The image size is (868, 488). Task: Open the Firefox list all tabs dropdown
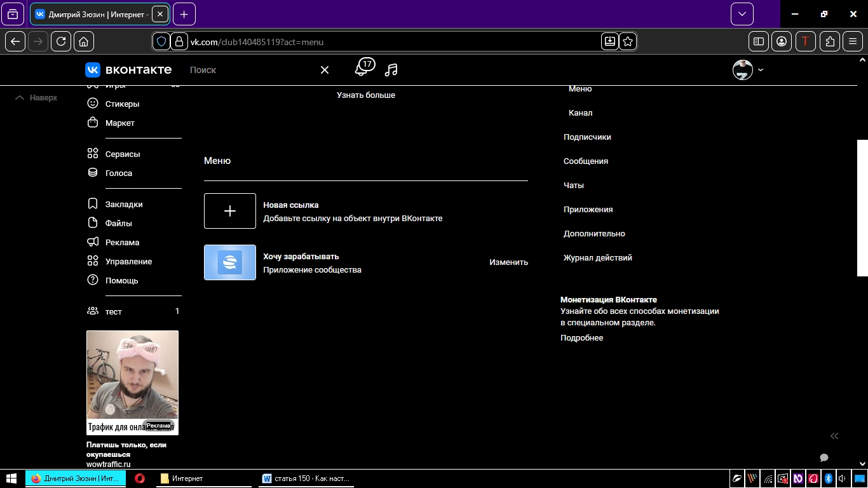click(x=742, y=14)
